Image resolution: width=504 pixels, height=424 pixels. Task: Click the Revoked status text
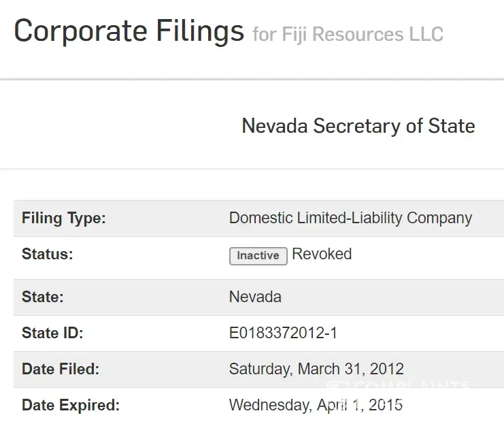pos(322,255)
